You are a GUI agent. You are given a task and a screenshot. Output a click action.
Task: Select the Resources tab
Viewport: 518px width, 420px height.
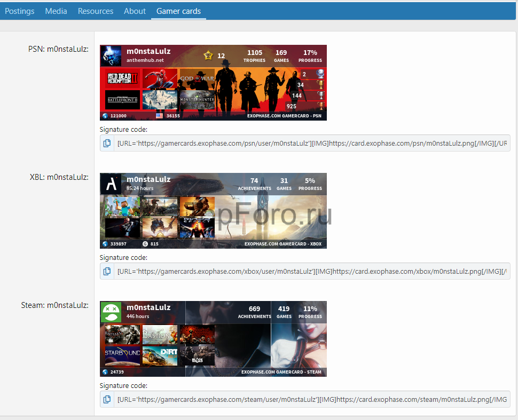click(x=95, y=11)
